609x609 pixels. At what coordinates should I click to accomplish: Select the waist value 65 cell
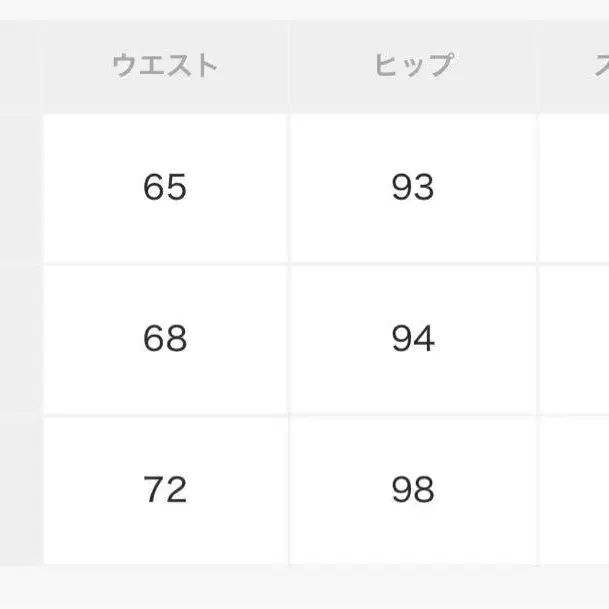pyautogui.click(x=165, y=188)
